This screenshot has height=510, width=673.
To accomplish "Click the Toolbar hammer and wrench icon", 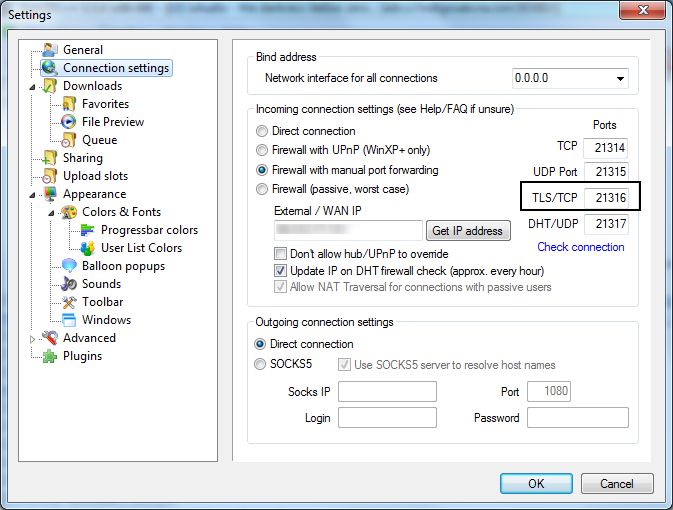I will tap(69, 302).
